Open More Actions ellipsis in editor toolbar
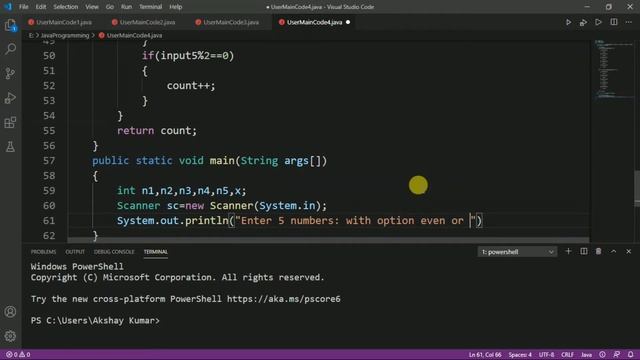Viewport: 640px width, 360px height. click(x=629, y=22)
